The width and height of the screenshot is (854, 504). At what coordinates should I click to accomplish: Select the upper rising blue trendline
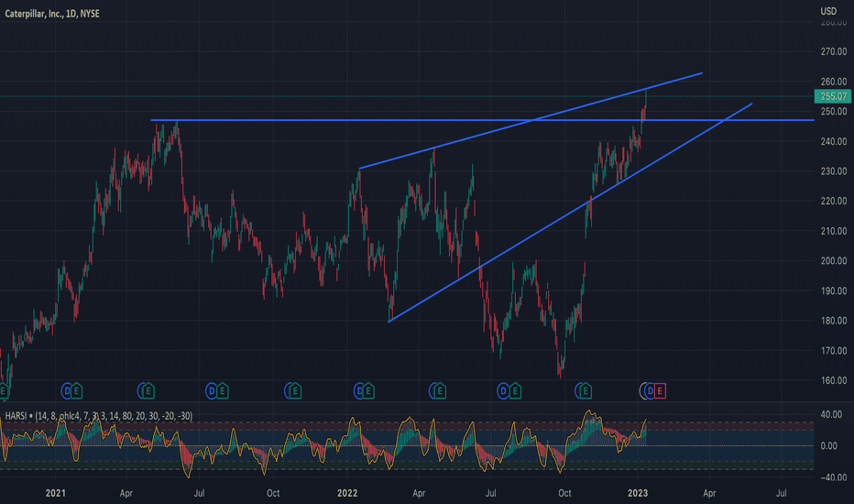pyautogui.click(x=531, y=120)
